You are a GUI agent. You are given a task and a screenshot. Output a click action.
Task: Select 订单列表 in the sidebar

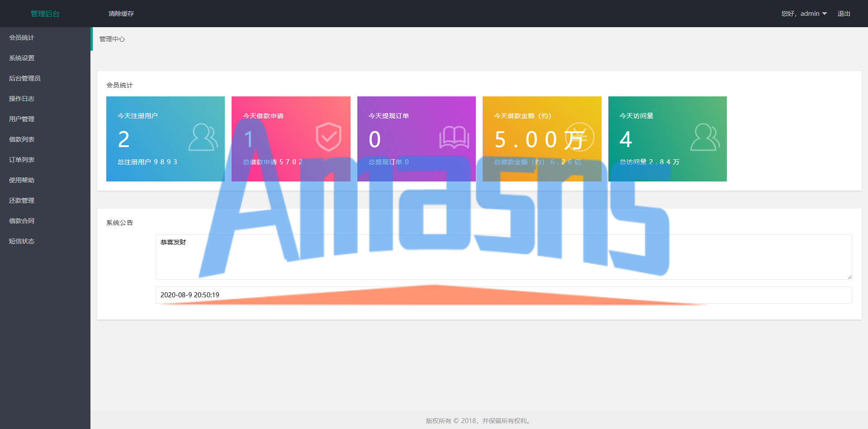(22, 160)
